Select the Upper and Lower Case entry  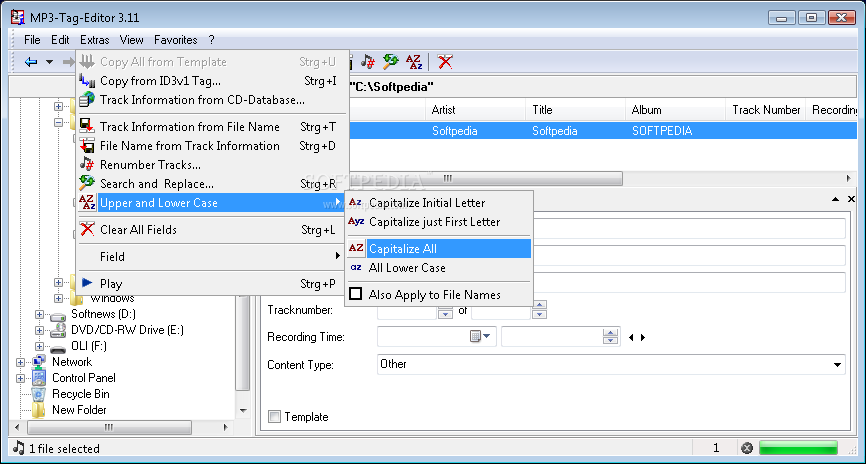(213, 203)
